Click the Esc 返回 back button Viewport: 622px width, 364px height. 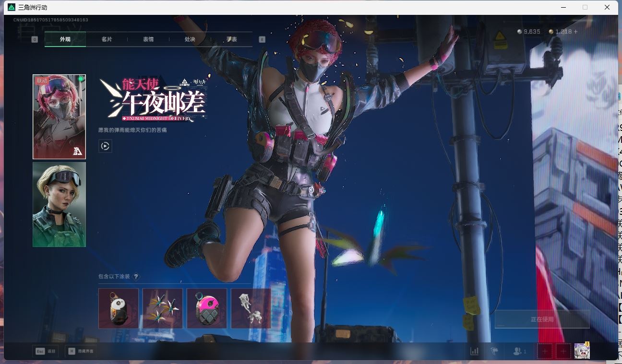click(x=45, y=351)
